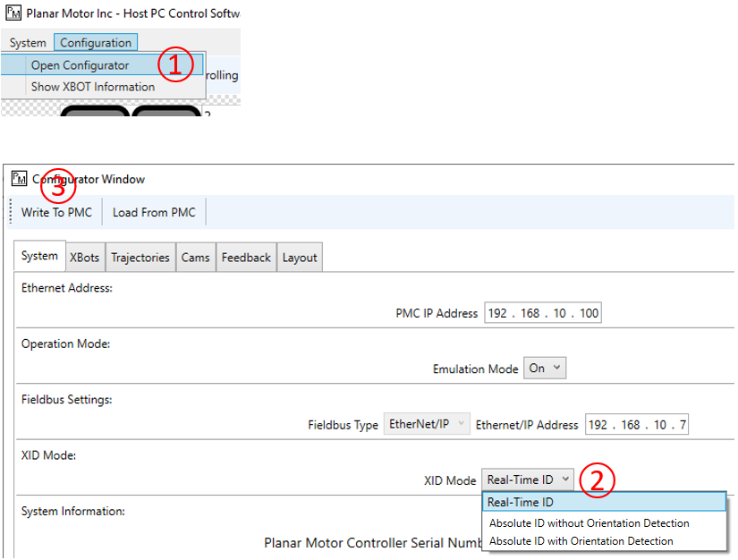
Task: Expand the Emulation Mode dropdown
Action: coord(546,368)
